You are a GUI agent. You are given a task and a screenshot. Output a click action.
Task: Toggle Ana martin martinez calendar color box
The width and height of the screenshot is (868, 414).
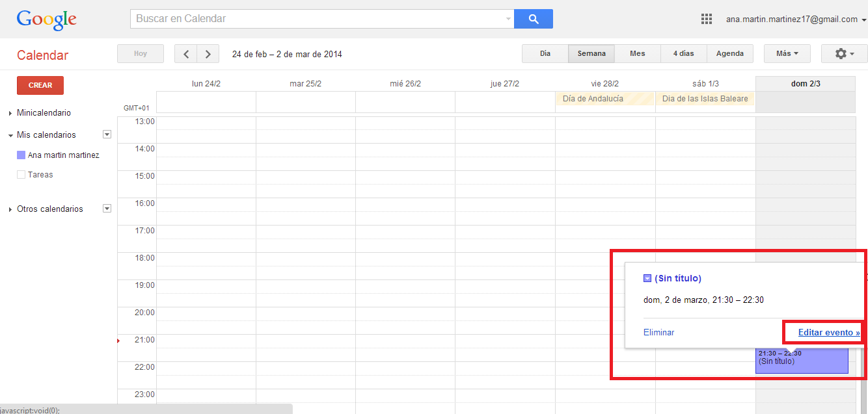tap(21, 155)
